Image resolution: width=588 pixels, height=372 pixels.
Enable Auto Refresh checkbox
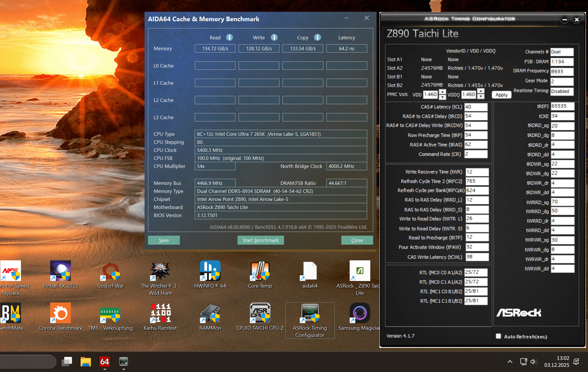(499, 336)
